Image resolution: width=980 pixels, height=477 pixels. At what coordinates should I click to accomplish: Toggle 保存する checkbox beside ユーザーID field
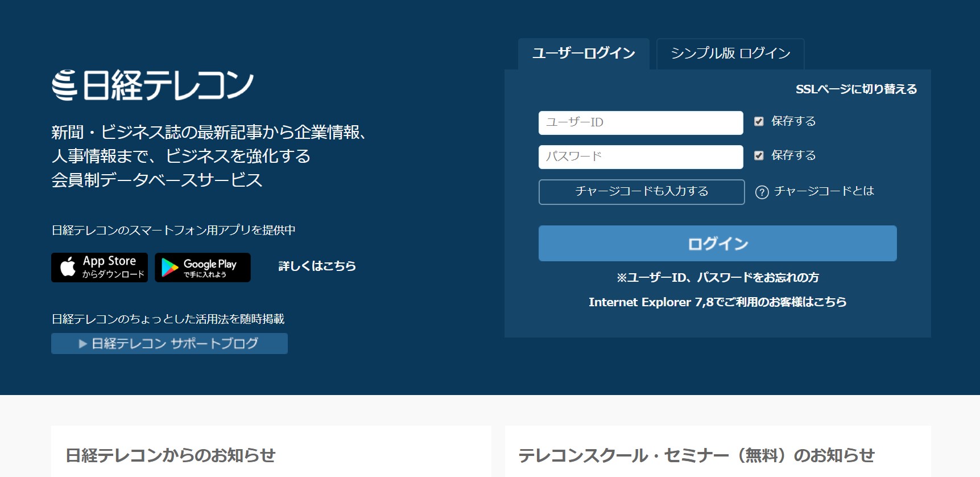click(x=759, y=121)
